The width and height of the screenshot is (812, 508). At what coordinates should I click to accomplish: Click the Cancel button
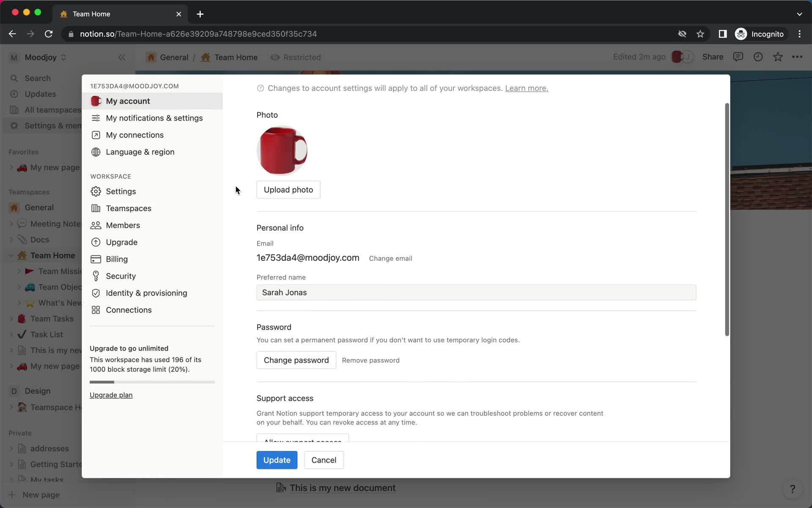tap(323, 460)
